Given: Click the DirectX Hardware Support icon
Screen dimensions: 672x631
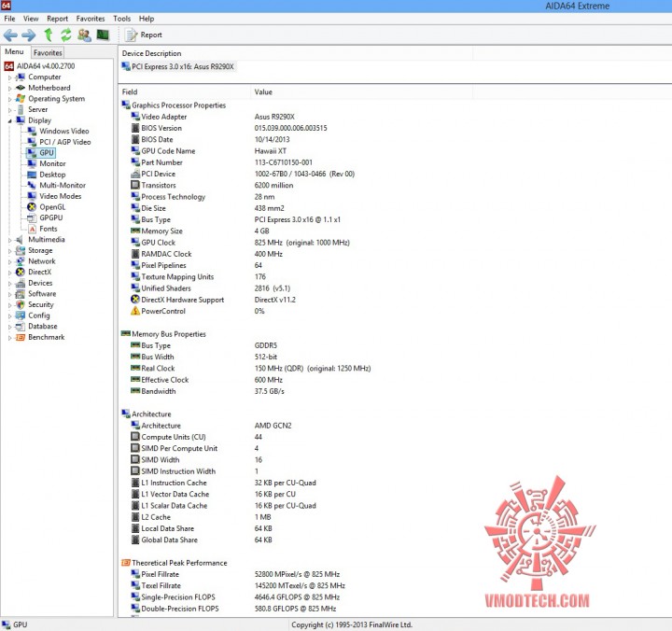Looking at the screenshot, I should pos(135,300).
